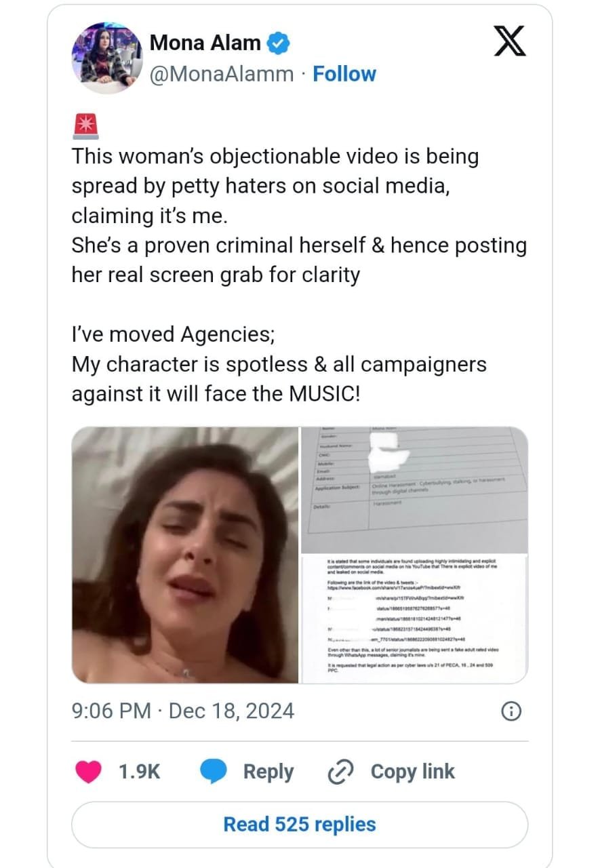The width and height of the screenshot is (598, 868).
Task: Click the tweet body text
Action: click(x=299, y=275)
